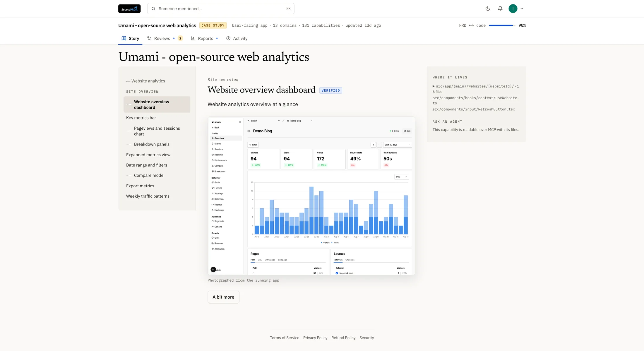Click the "90%" coverage value
This screenshot has height=351, width=644.
522,25
